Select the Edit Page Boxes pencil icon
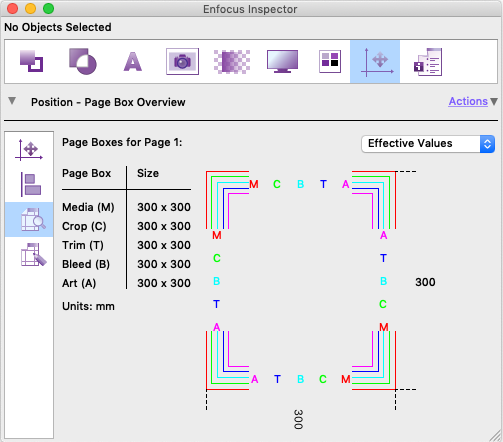 coord(33,255)
